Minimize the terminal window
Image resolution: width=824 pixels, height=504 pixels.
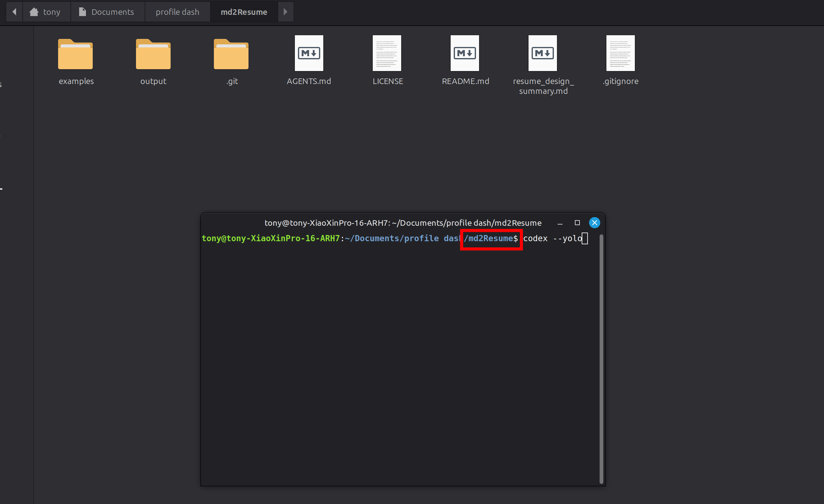click(560, 223)
